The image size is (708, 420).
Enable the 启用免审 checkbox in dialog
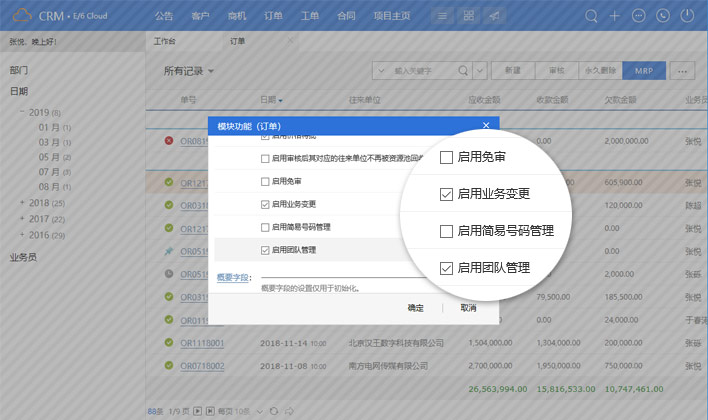265,181
